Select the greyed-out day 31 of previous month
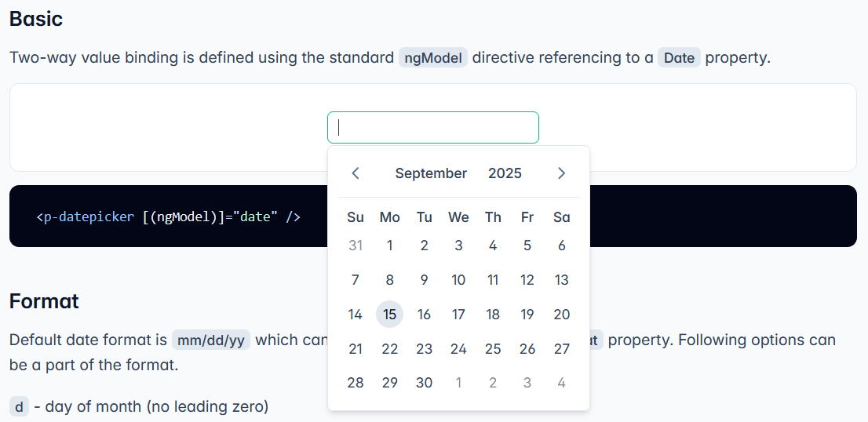The width and height of the screenshot is (868, 422). coord(356,246)
